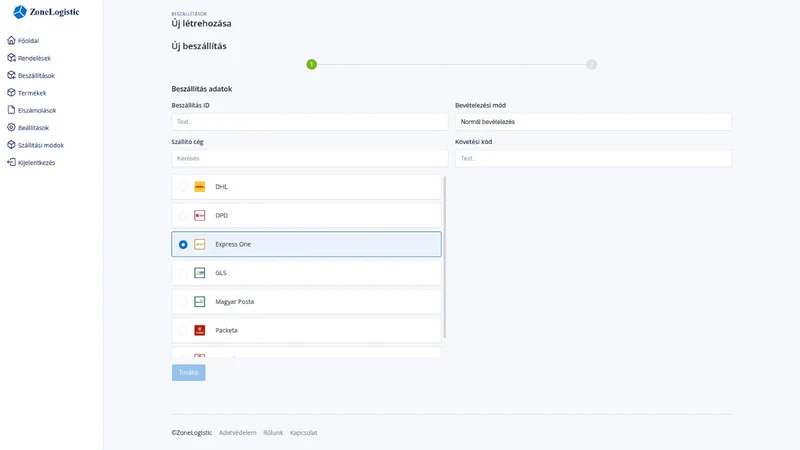Open Beszállítások in the sidebar
This screenshot has height=450, width=800.
[x=36, y=76]
